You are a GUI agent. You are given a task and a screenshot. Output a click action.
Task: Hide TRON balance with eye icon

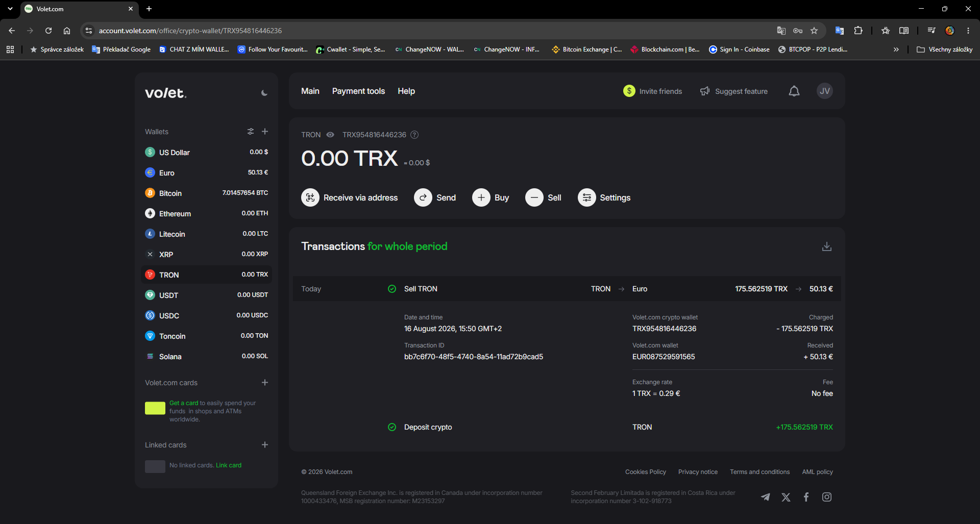pos(330,135)
